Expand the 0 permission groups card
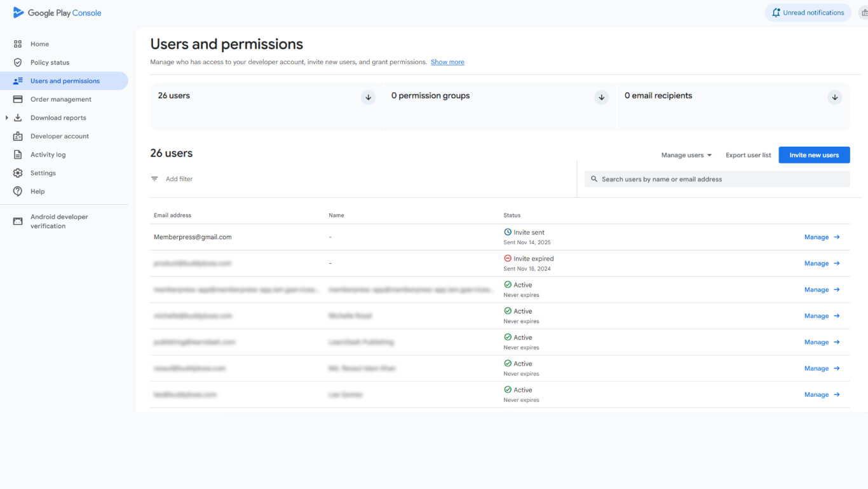 click(x=601, y=97)
